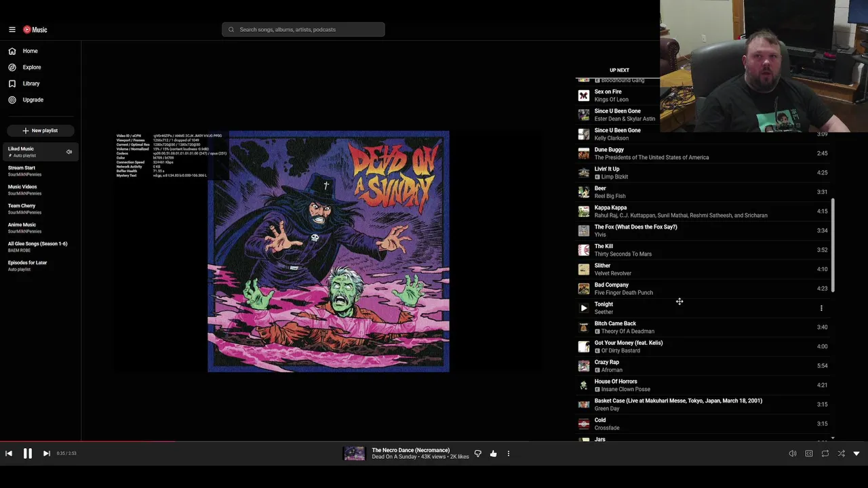Click speaker icon beside Liked Music

69,152
